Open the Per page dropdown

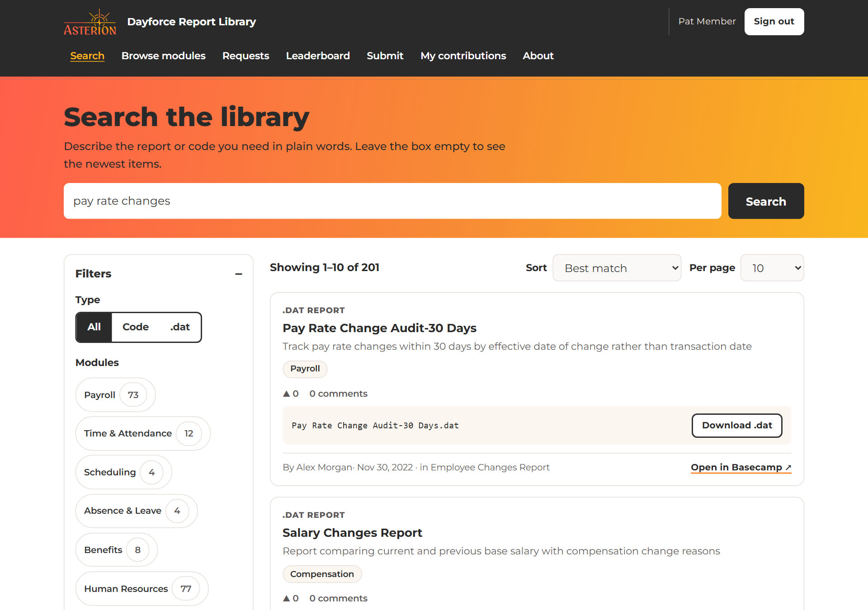[772, 268]
